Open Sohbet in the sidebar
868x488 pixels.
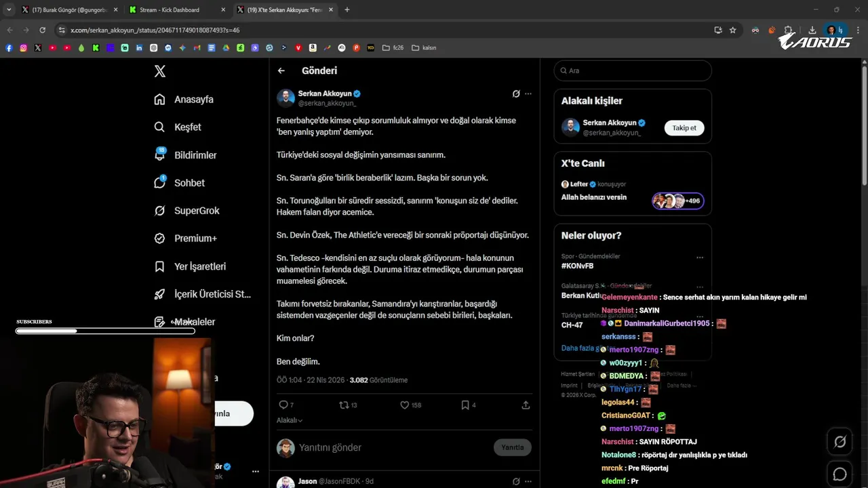[180, 183]
